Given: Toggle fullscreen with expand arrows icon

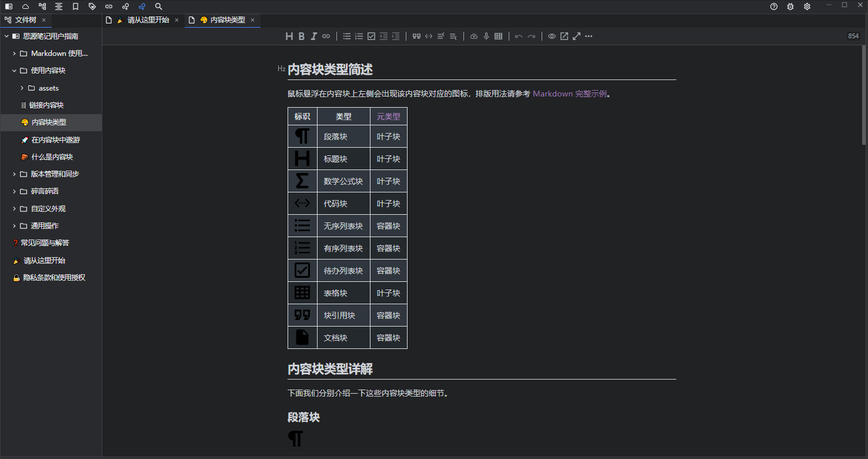Looking at the screenshot, I should click(x=576, y=36).
